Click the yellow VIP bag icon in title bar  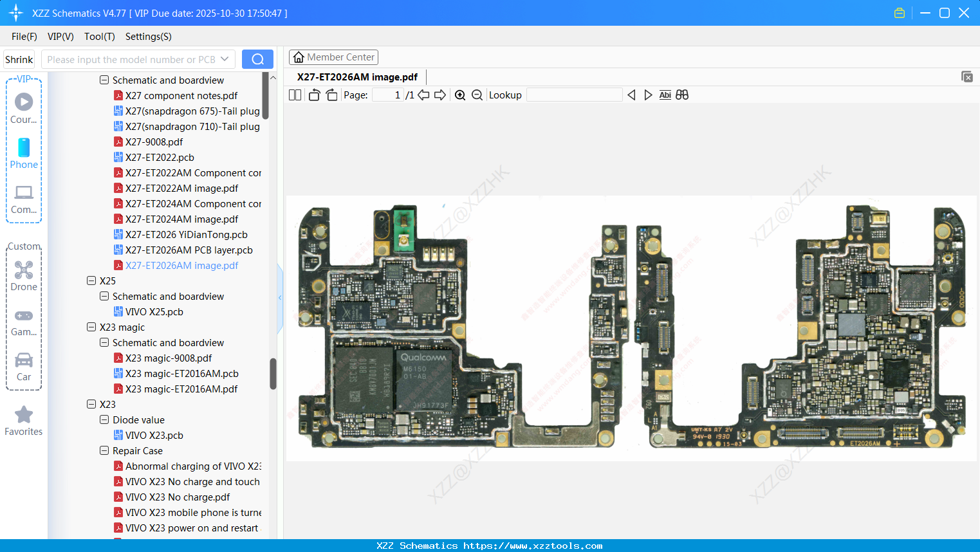point(900,13)
